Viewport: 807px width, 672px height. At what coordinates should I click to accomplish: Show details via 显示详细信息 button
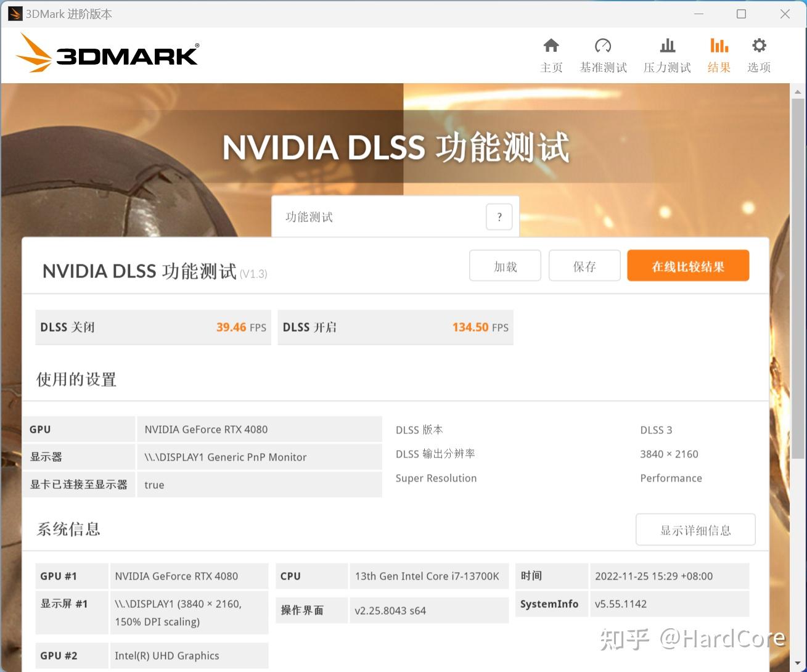(695, 529)
